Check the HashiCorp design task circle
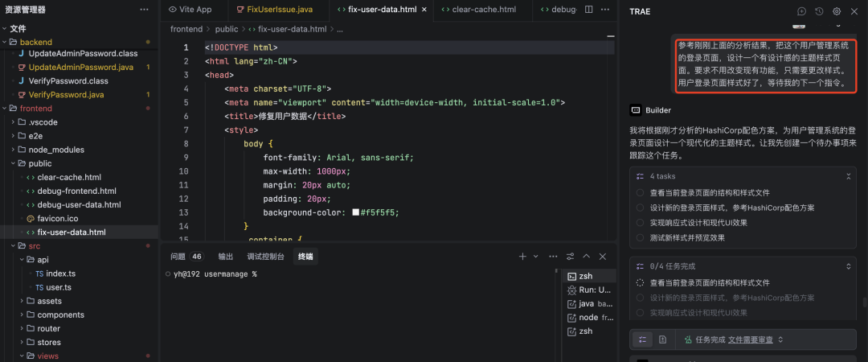 click(x=640, y=208)
